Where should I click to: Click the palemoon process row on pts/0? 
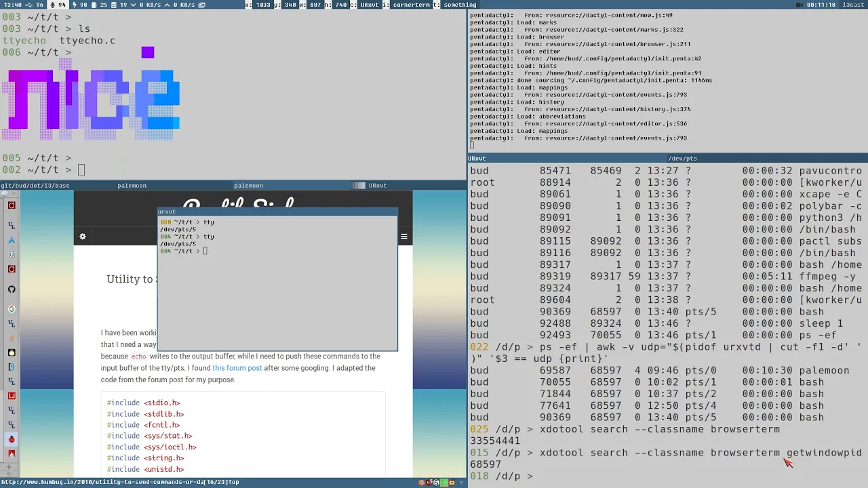tap(660, 371)
